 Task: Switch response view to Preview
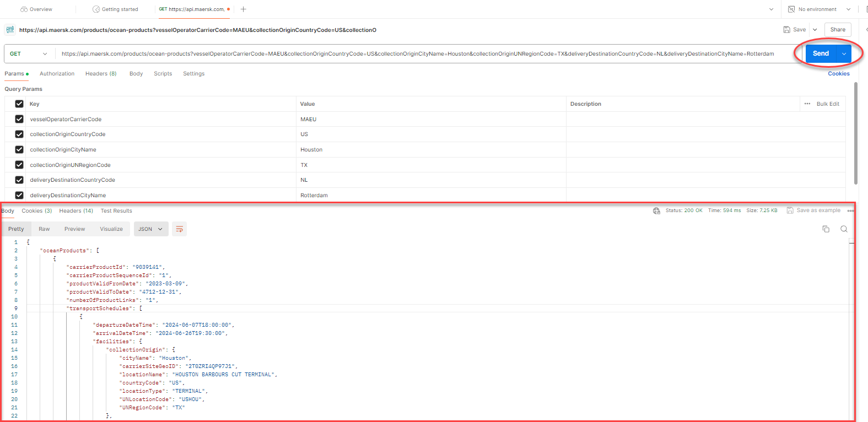click(74, 229)
